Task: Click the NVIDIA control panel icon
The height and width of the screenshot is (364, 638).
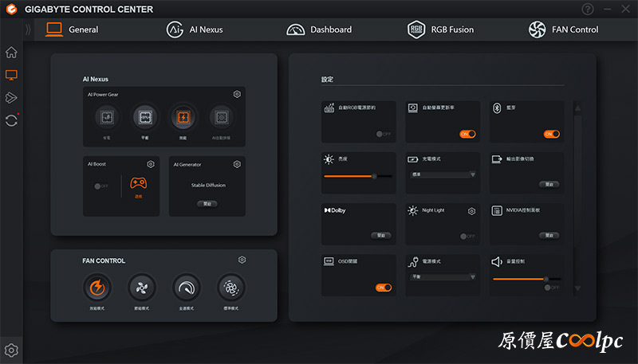Action: click(497, 210)
